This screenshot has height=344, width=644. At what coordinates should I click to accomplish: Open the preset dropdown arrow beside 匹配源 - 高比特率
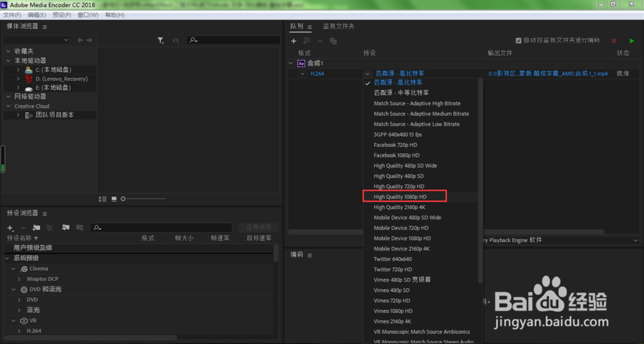click(367, 74)
